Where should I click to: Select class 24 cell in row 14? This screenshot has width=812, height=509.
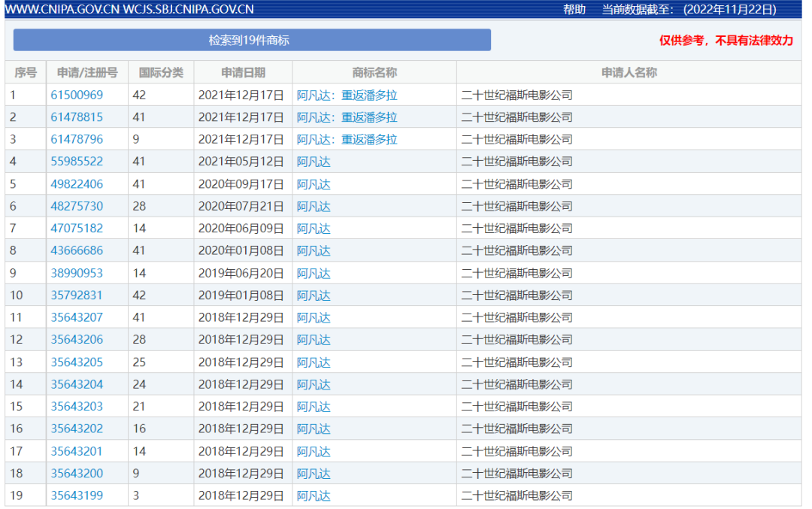point(161,385)
